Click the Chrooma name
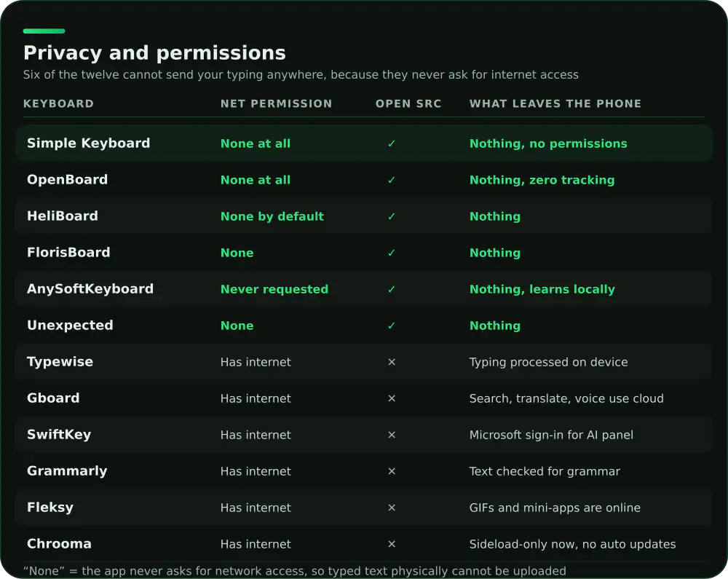This screenshot has height=579, width=728. click(x=59, y=544)
